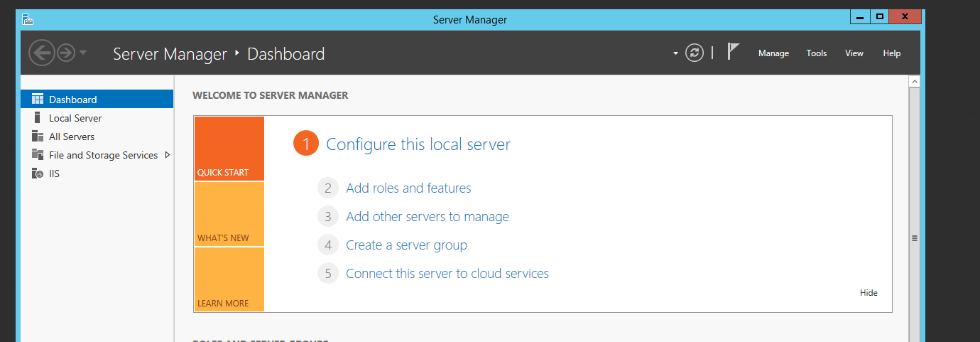Screen dimensions: 980x342
Task: Open the QUICK START tile
Action: (229, 149)
